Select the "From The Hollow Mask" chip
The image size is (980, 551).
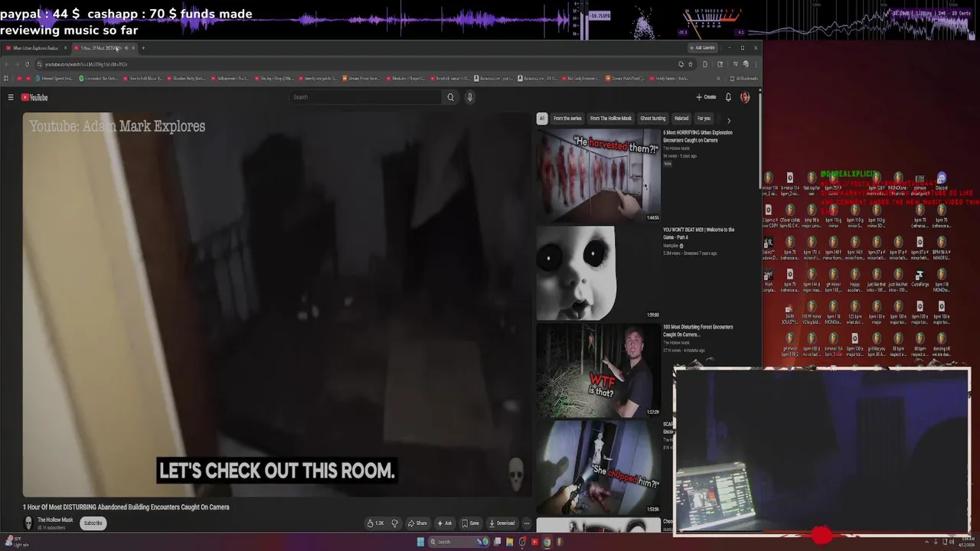pos(611,119)
